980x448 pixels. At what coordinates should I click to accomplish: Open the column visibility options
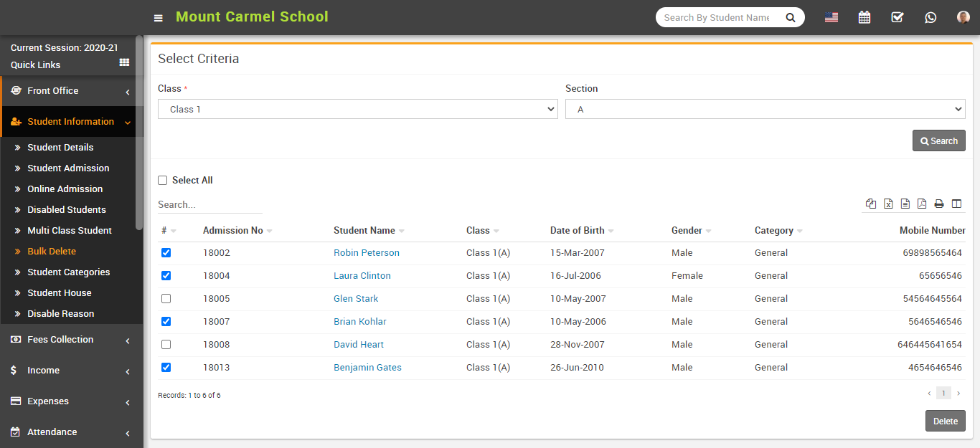[x=956, y=204]
